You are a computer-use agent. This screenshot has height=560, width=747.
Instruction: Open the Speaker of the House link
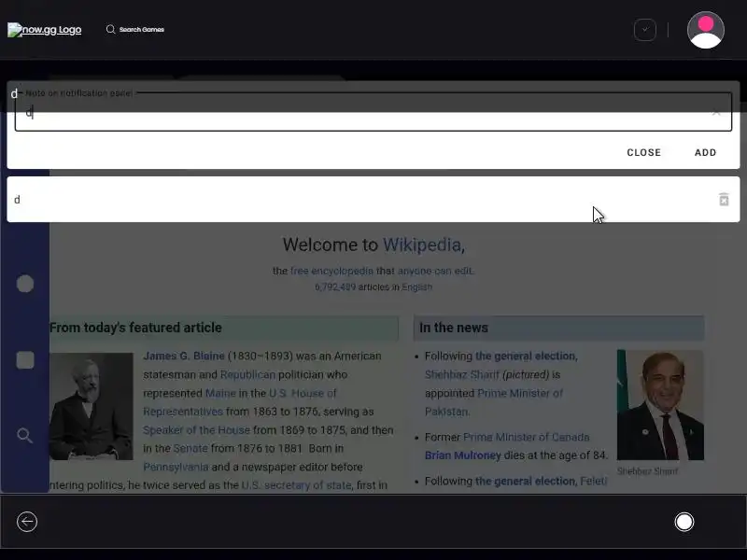coord(196,430)
